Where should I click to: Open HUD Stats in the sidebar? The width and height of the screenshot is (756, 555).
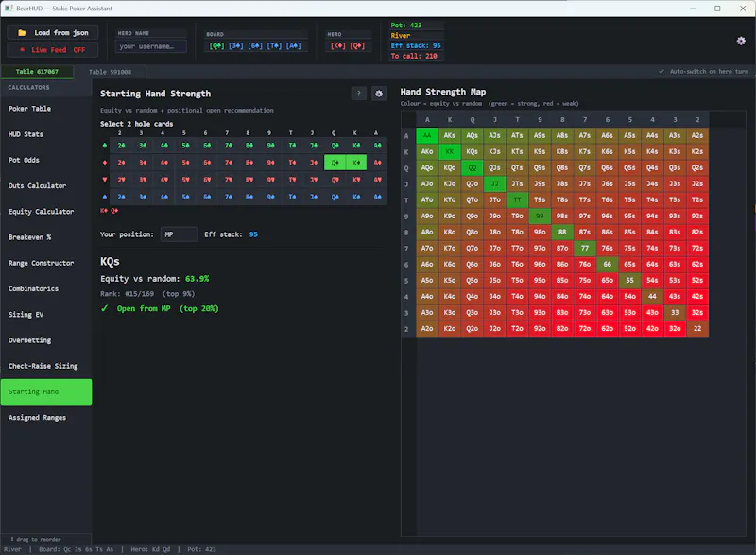click(46, 134)
